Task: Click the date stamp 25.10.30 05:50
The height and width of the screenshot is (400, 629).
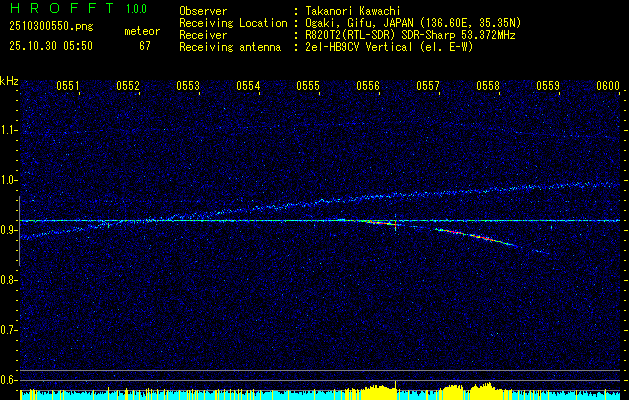Action: coord(49,45)
